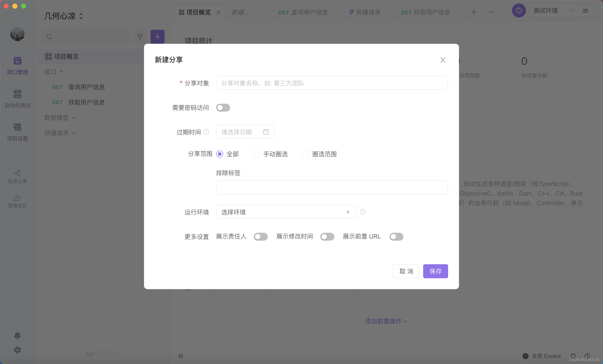Viewport: 603px width, 364px height.
Task: Open GET 获取用户信息 in the tree
Action: 78,102
